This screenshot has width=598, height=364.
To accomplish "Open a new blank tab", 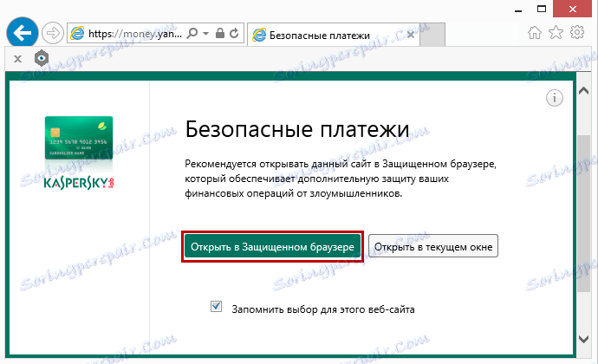I will pos(432,35).
